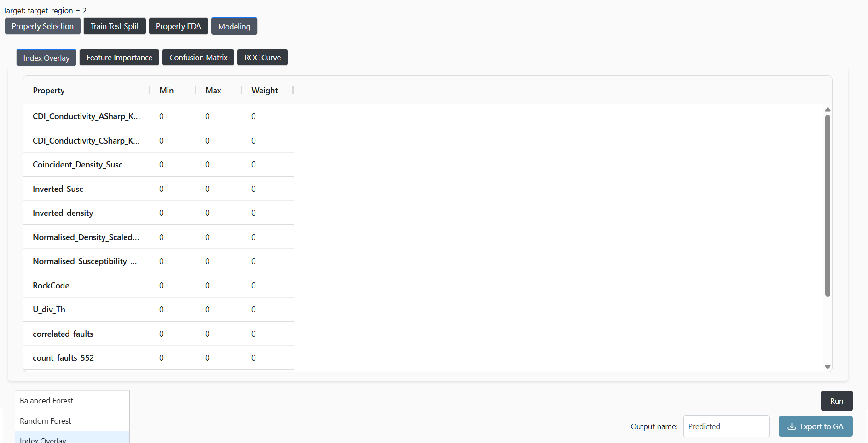Click the scrollbar up arrow in the table
Screen dimensions: 868x443
[827, 109]
